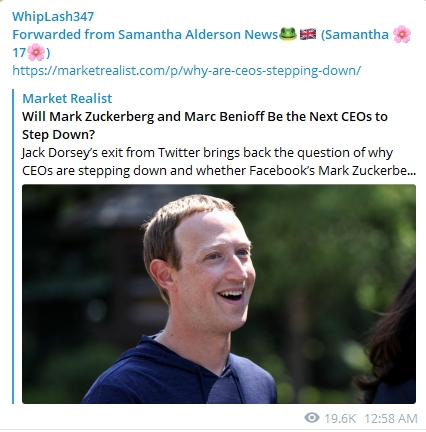This screenshot has height=432, width=426.
Task: Click the flower emoji after 17
Action: (x=36, y=52)
